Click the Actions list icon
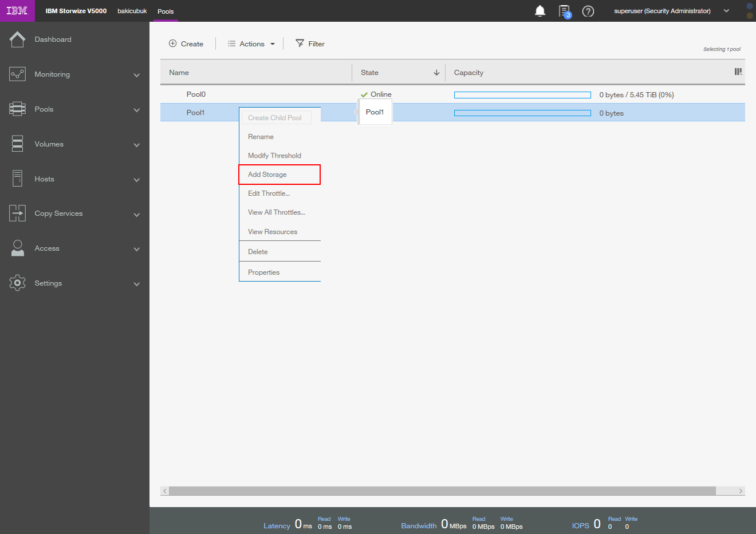 pos(231,43)
